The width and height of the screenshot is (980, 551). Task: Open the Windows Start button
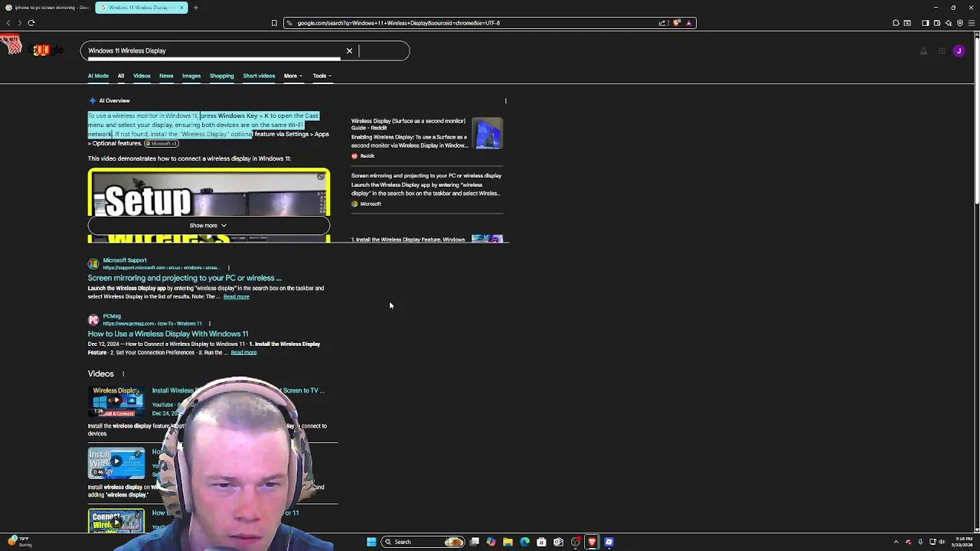click(x=371, y=542)
